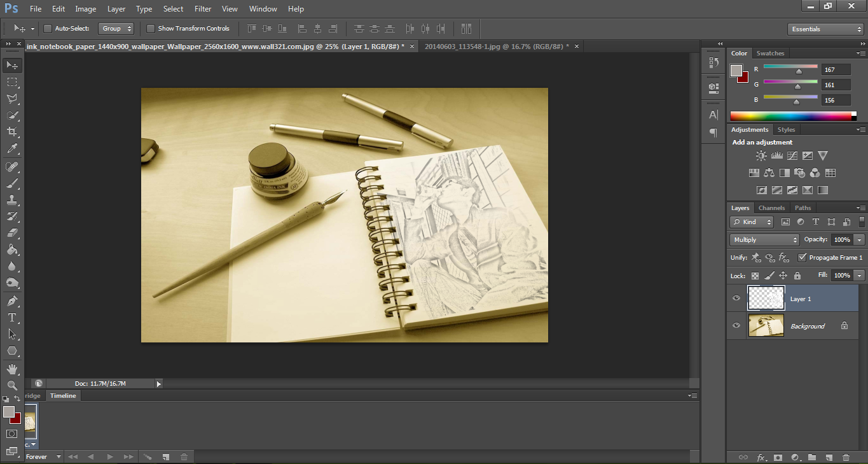Open the layer style fx menu

761,457
